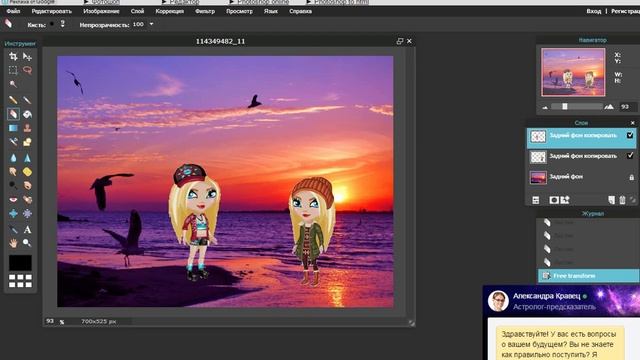Open the brush preset picker
The image size is (640, 360).
(x=62, y=24)
